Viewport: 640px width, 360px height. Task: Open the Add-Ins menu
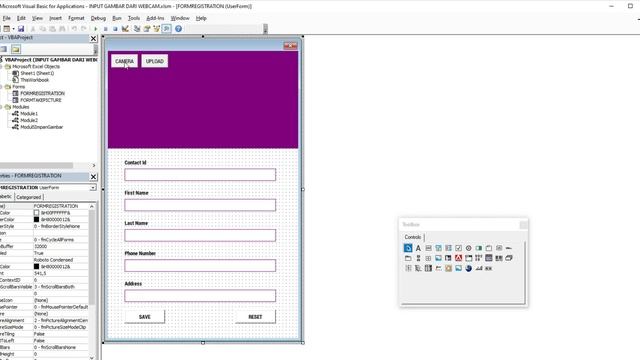pos(155,18)
